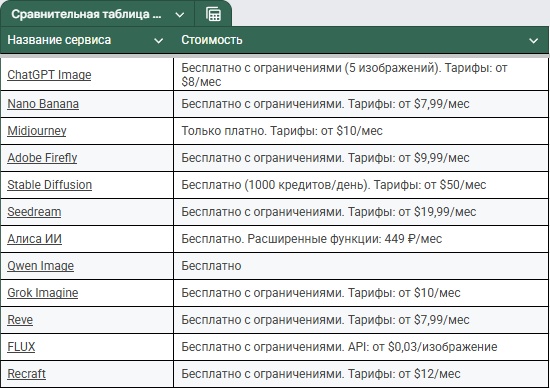Open the FLUX link
The height and width of the screenshot is (388, 550).
click(21, 347)
